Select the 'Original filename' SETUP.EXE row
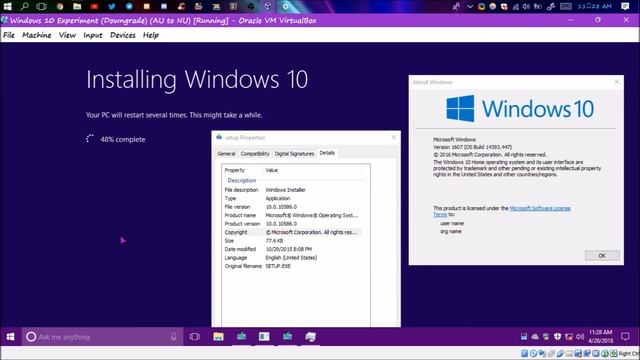This screenshot has height=360, width=640. click(292, 266)
